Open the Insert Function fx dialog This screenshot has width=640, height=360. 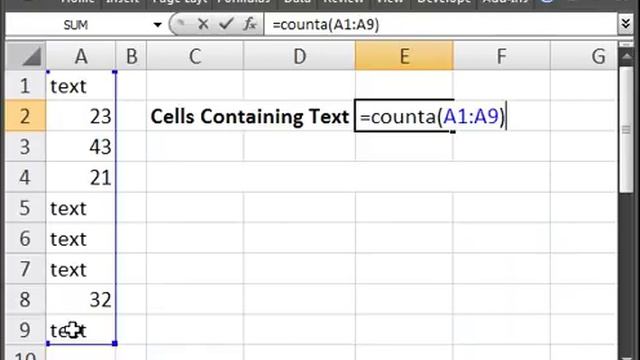pos(249,24)
